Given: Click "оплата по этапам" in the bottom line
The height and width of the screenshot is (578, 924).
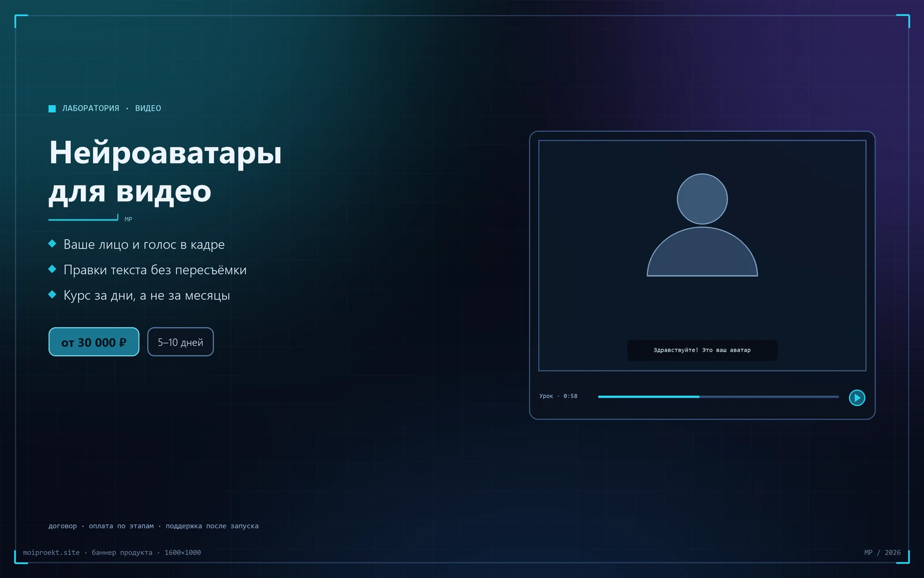Looking at the screenshot, I should (x=121, y=526).
